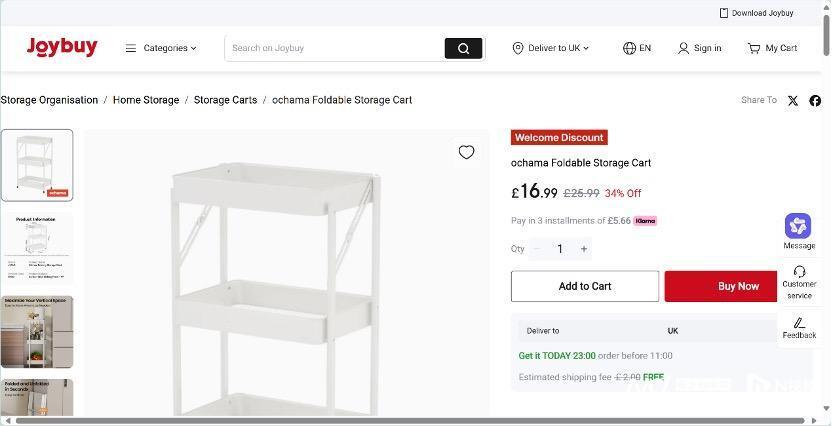Click the search magnifier button

[463, 48]
